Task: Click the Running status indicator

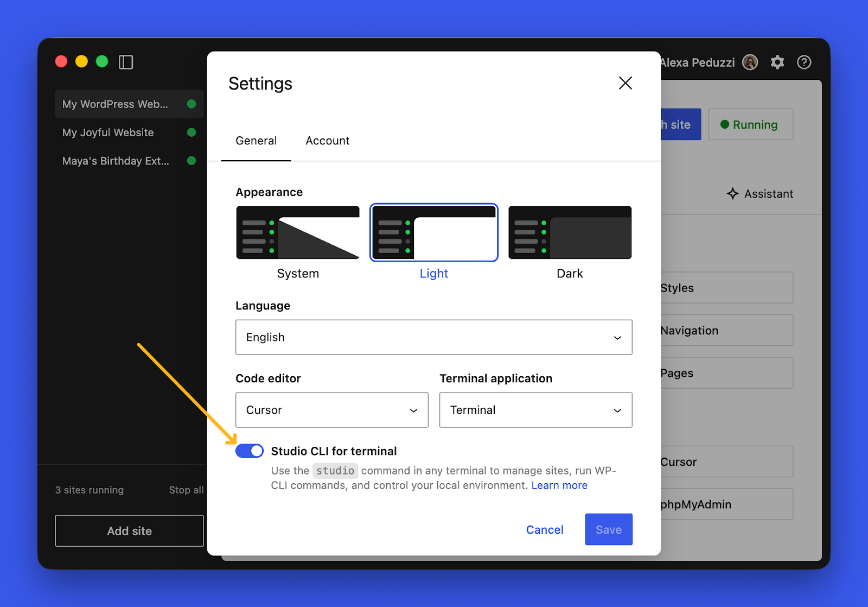Action: pyautogui.click(x=751, y=124)
